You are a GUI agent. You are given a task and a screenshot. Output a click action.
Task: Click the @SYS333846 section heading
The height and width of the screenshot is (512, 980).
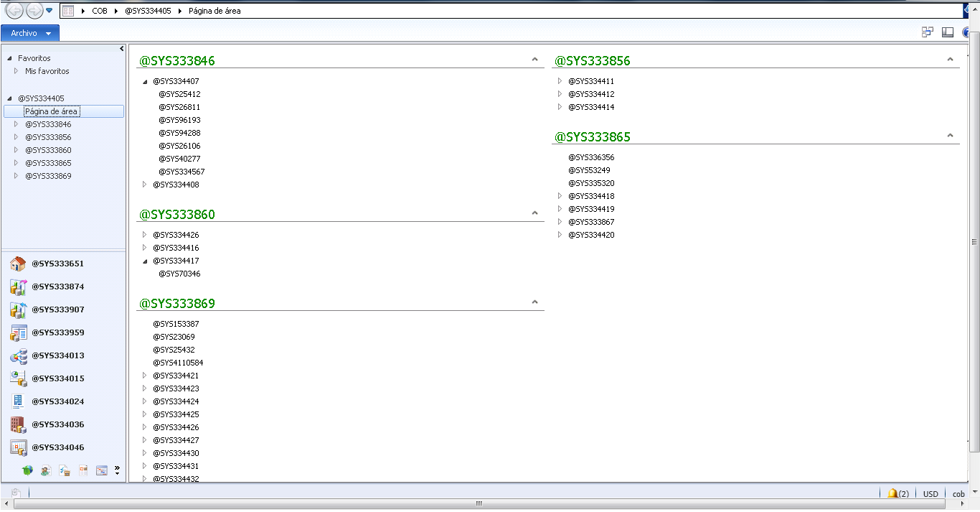pos(177,61)
